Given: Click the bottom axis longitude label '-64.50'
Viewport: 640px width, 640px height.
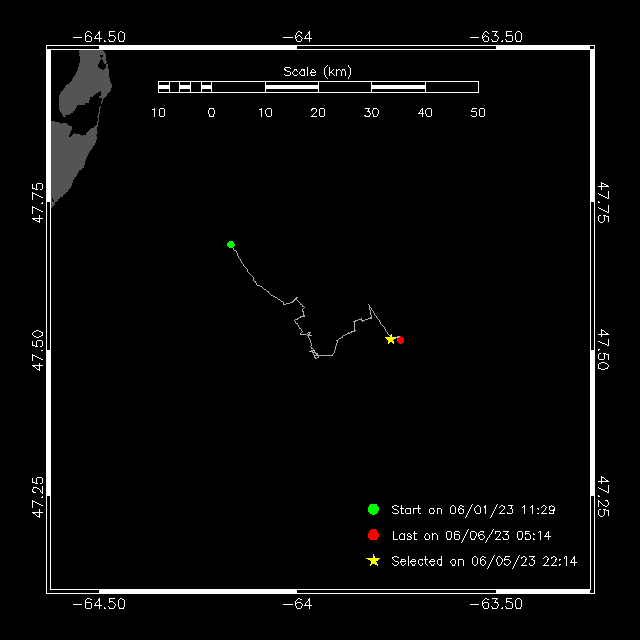Looking at the screenshot, I should (x=99, y=604).
